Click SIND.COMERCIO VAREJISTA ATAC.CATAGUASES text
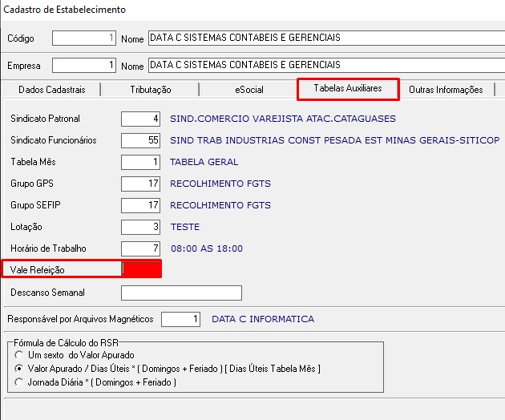This screenshot has width=505, height=420. [283, 119]
